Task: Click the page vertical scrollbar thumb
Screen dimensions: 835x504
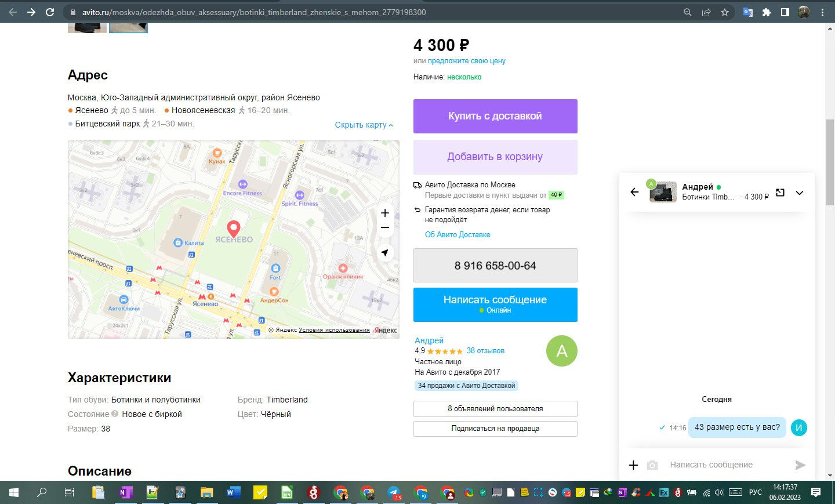Action: tap(830, 161)
